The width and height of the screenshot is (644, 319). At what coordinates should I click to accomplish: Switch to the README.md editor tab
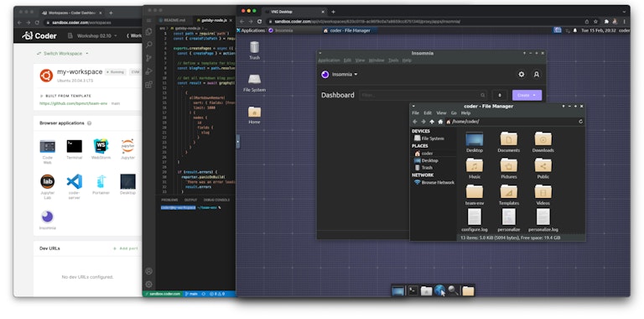[x=173, y=20]
